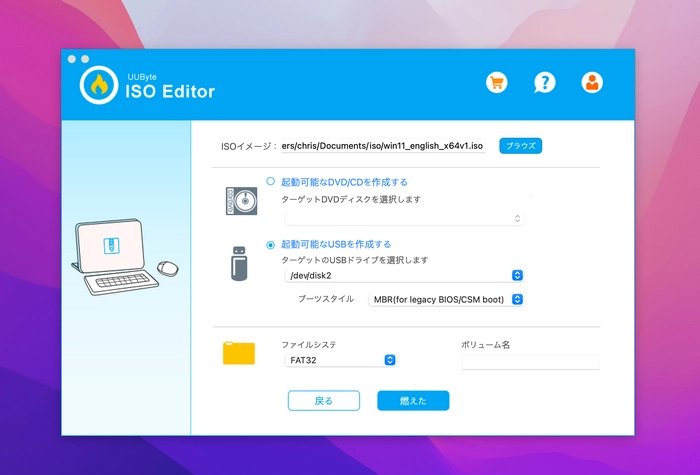Click the ISO Editor title text
The width and height of the screenshot is (700, 475).
tap(170, 92)
